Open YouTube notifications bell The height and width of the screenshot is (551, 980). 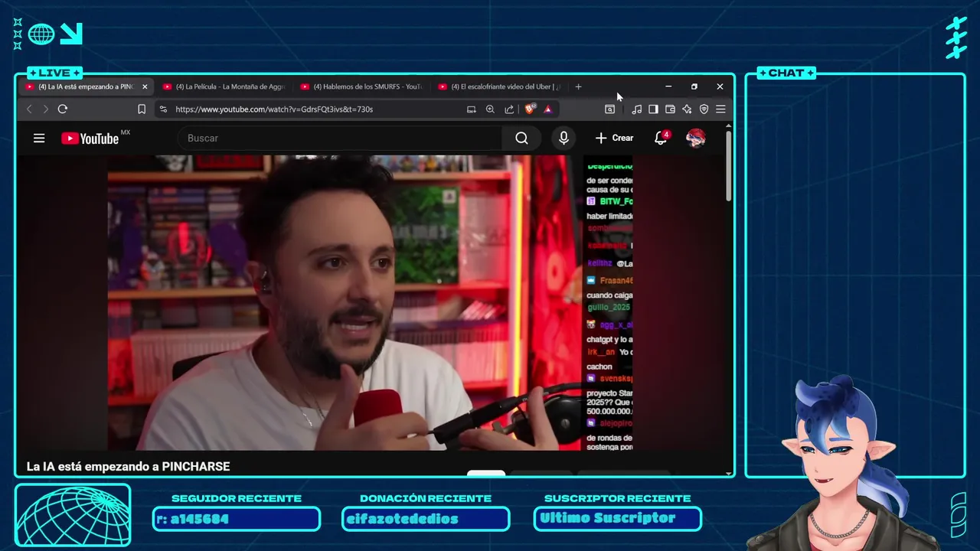click(660, 139)
